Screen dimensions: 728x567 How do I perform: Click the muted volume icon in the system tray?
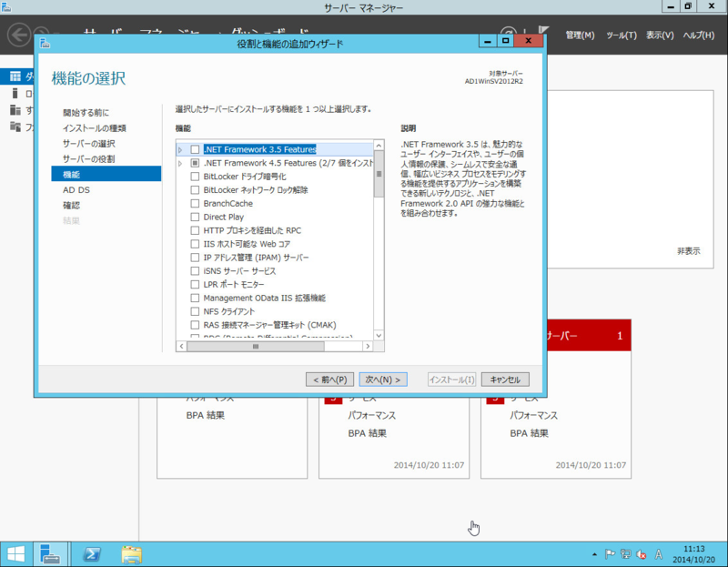pyautogui.click(x=640, y=553)
